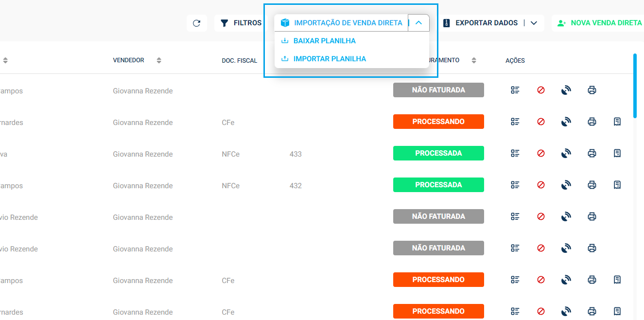The height and width of the screenshot is (320, 644).
Task: Click the Processada status badge for sale 433
Action: pyautogui.click(x=438, y=153)
